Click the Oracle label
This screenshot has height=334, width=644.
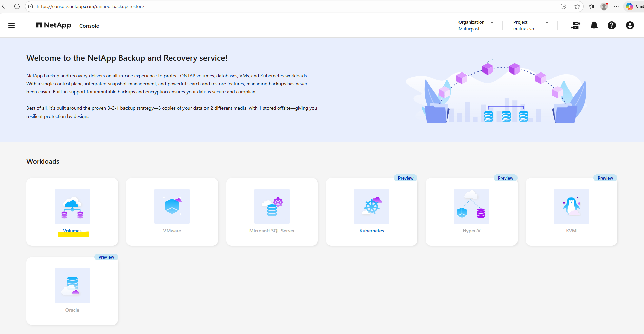tap(72, 310)
